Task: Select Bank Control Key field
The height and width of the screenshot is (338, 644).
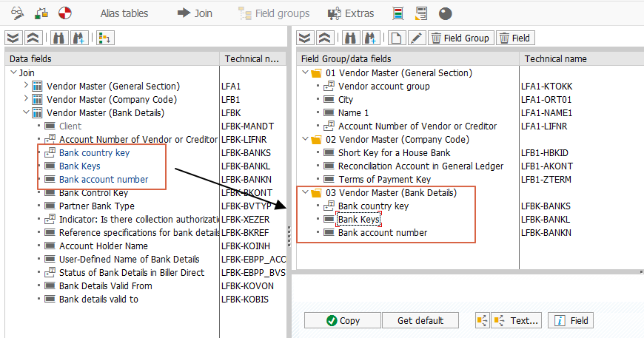Action: [94, 193]
